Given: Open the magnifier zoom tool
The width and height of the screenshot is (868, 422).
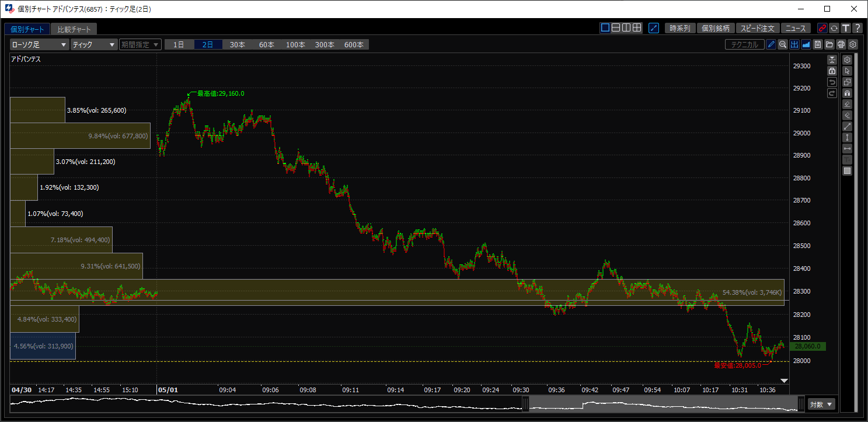Looking at the screenshot, I should click(x=783, y=44).
